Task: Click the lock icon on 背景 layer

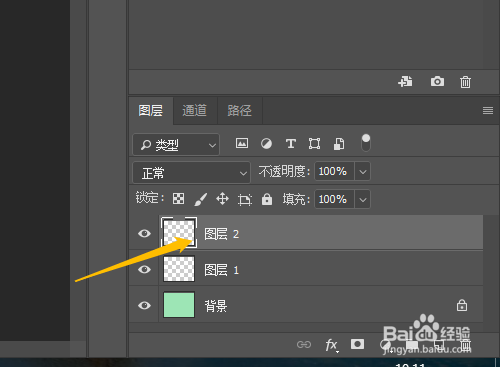Action: tap(462, 305)
